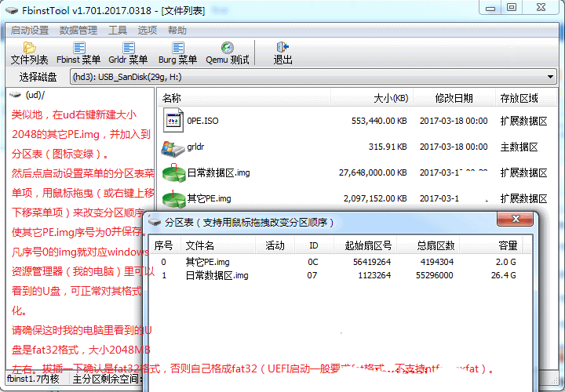565x392 pixels.
Task: Click the grldr file icon
Action: (173, 148)
